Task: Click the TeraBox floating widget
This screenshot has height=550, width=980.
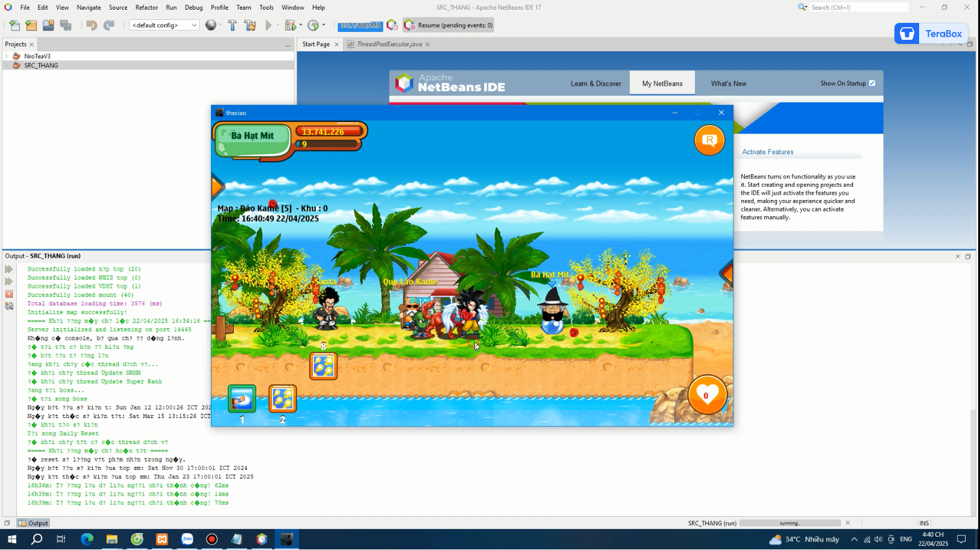Action: 931,34
